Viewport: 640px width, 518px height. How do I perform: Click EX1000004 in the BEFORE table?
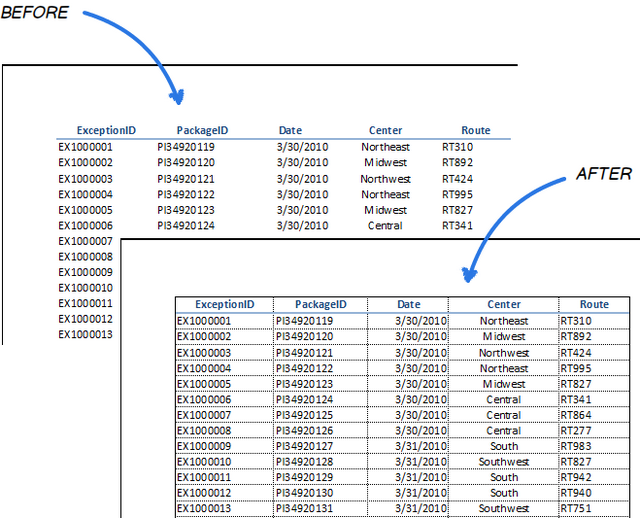(x=85, y=195)
